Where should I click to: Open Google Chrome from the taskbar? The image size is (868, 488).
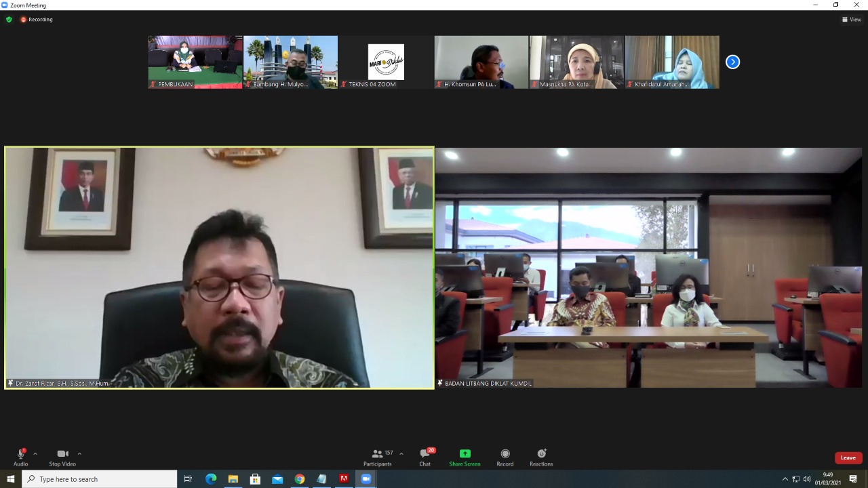click(300, 479)
